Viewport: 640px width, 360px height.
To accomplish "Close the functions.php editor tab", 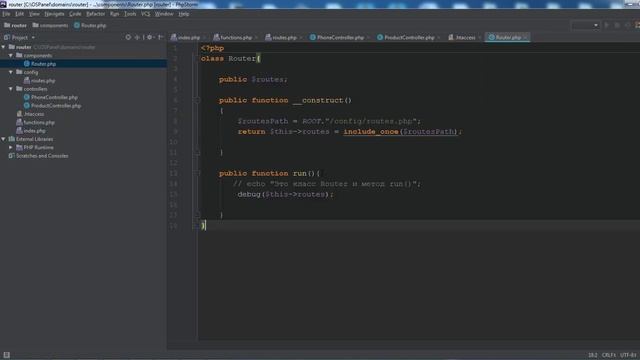I will point(256,38).
